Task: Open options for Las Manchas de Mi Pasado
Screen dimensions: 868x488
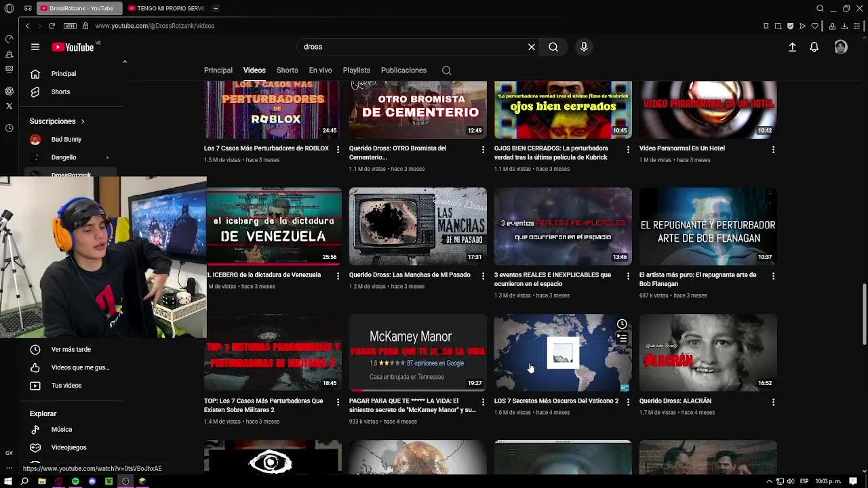Action: coord(483,276)
